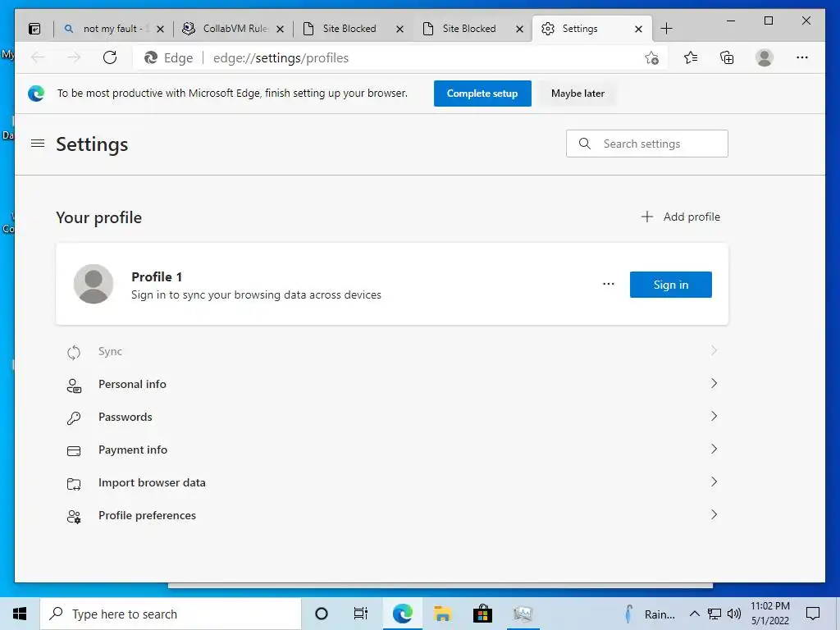This screenshot has width=840, height=630.
Task: Open the clock showing 11:02 PM
Action: [769, 614]
